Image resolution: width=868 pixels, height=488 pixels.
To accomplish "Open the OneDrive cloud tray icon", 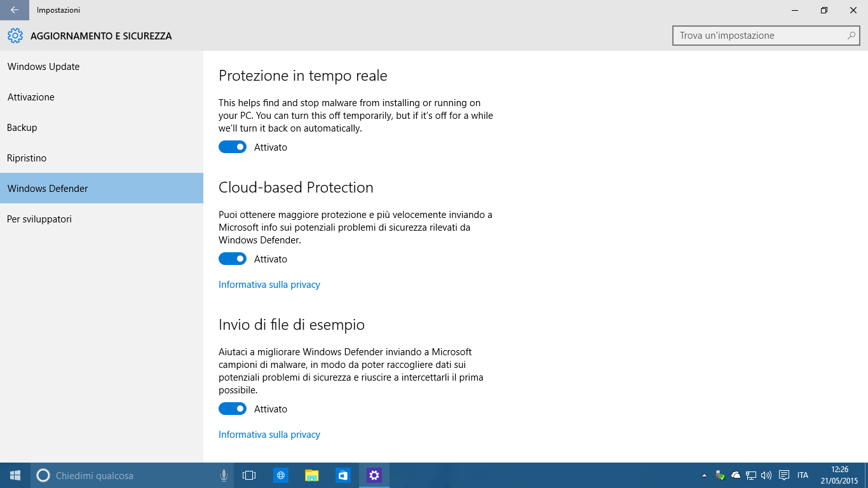I will [x=736, y=475].
